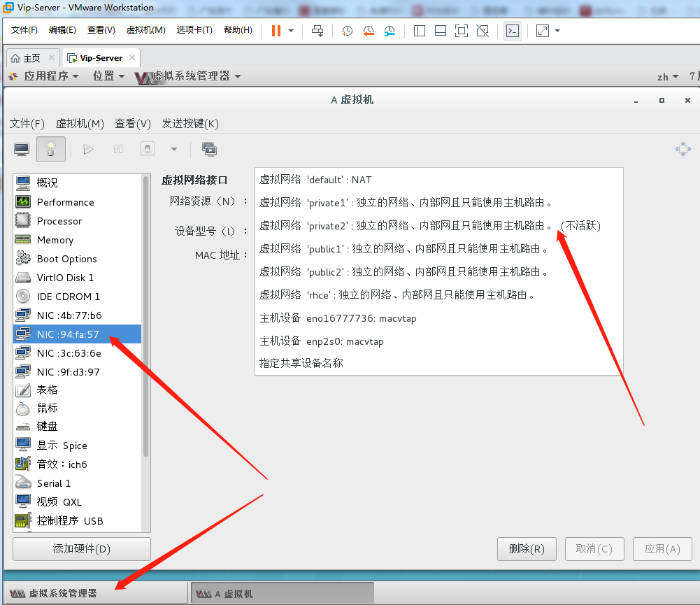This screenshot has width=700, height=605.
Task: Open 应用程序 menu in guest panel
Action: 51,76
